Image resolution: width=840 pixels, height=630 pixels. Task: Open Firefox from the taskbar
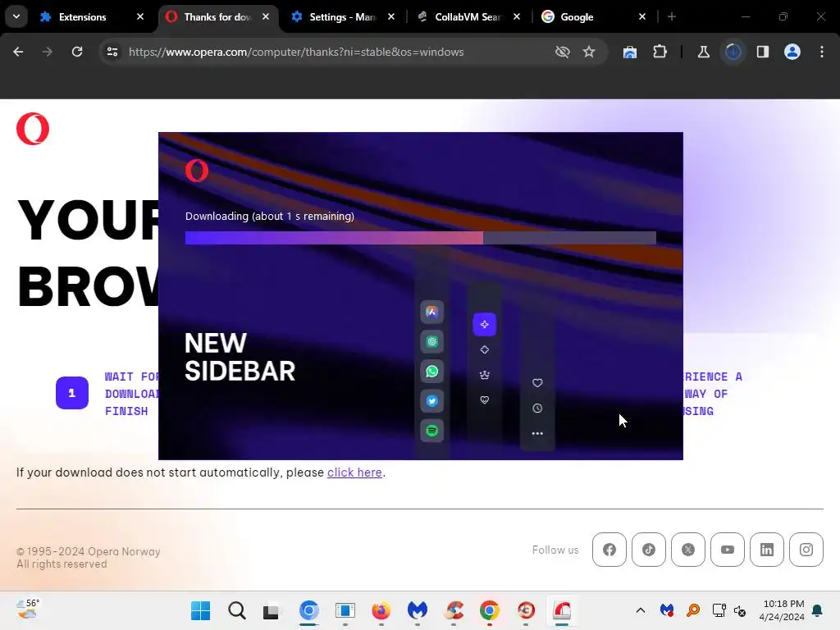coord(381,610)
